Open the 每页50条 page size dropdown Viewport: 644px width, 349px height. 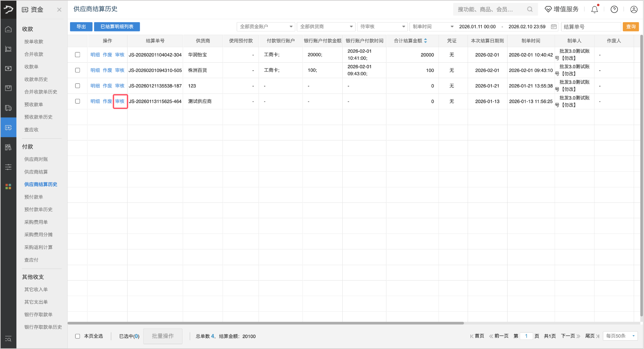click(620, 336)
